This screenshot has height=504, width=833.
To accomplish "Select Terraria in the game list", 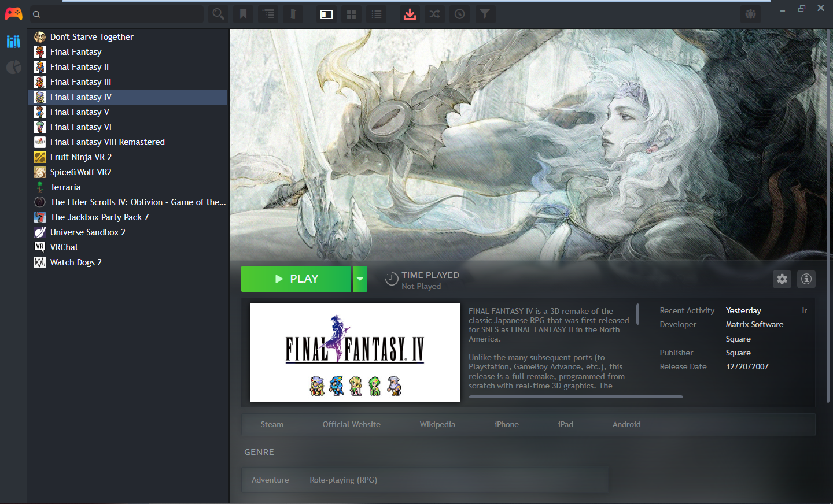I will (128, 187).
